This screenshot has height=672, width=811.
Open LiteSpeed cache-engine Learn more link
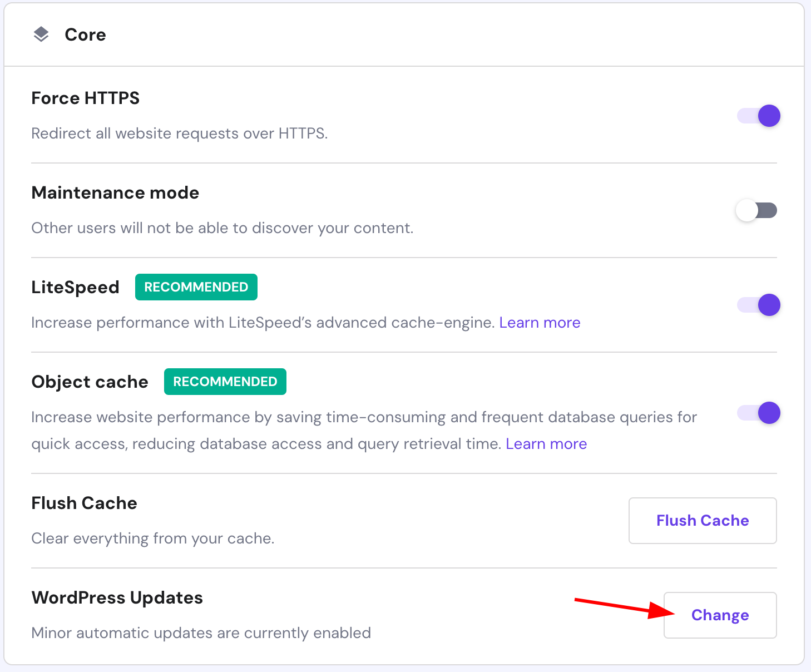click(540, 323)
